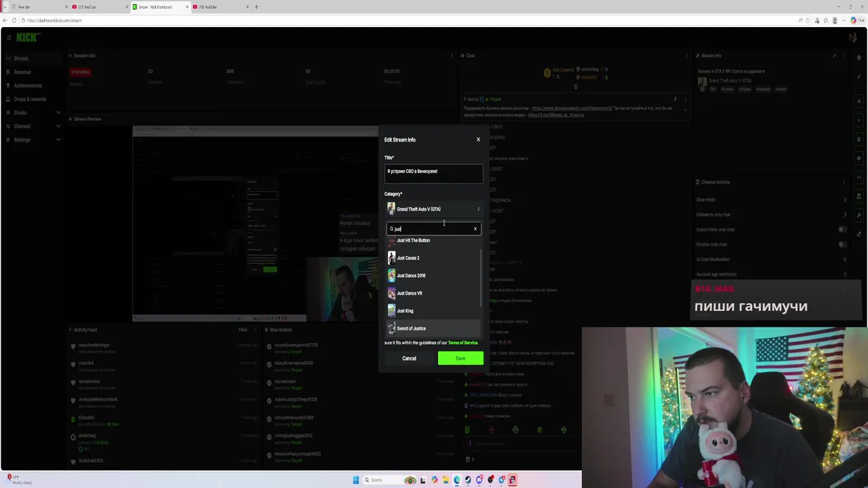Open the Category dropdown showing Grand Theft Auto V
868x488 pixels.
point(434,209)
